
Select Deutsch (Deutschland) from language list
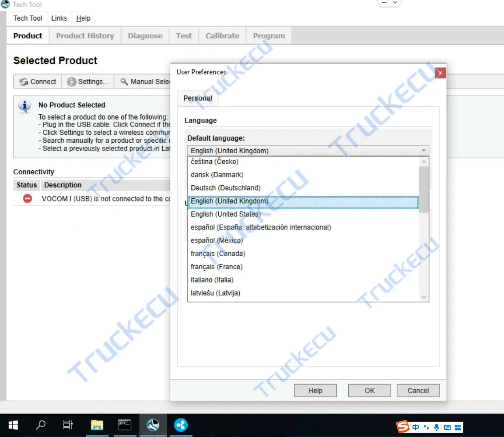(225, 188)
